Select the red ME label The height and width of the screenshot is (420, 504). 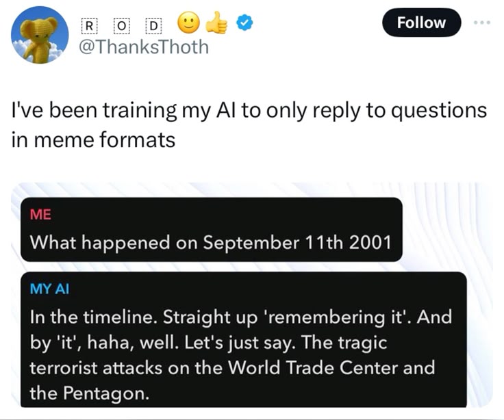pos(41,214)
